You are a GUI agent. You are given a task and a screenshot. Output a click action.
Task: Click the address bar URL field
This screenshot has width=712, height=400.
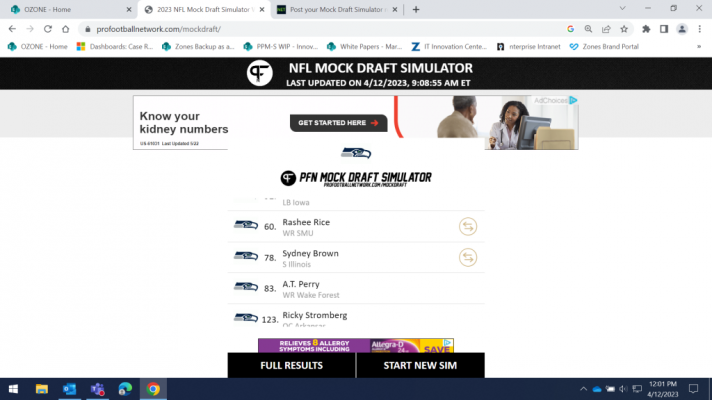[x=320, y=29]
